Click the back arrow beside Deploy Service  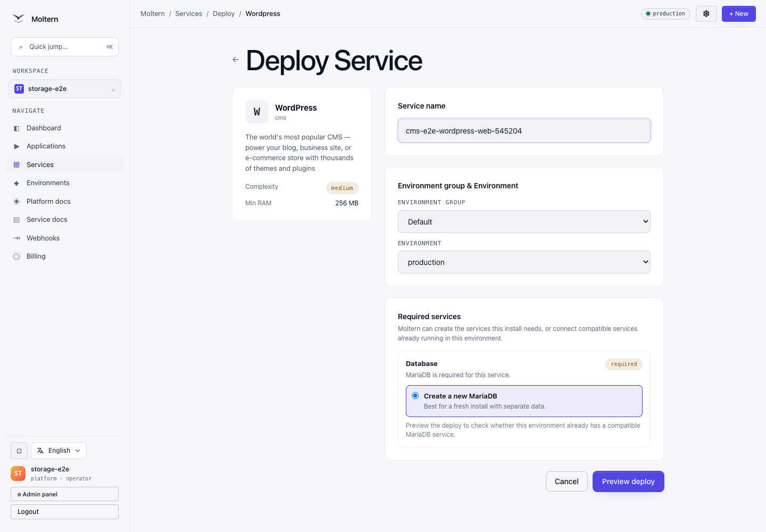coord(236,60)
